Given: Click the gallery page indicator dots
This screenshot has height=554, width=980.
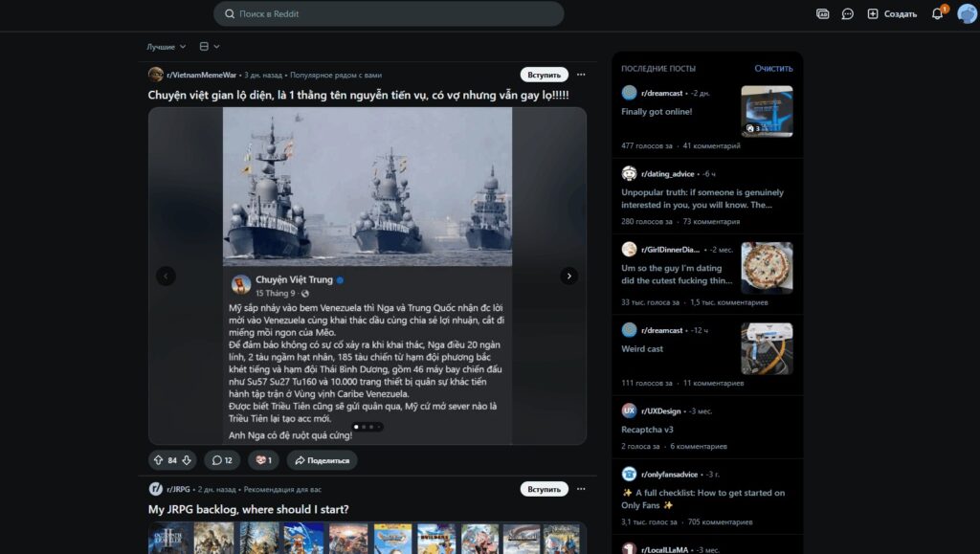Looking at the screenshot, I should 367,427.
